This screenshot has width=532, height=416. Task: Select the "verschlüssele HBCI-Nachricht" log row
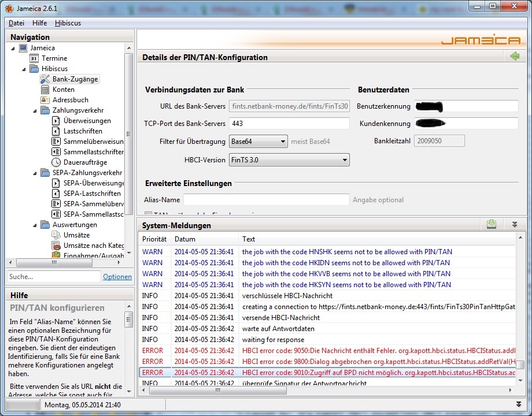point(327,296)
